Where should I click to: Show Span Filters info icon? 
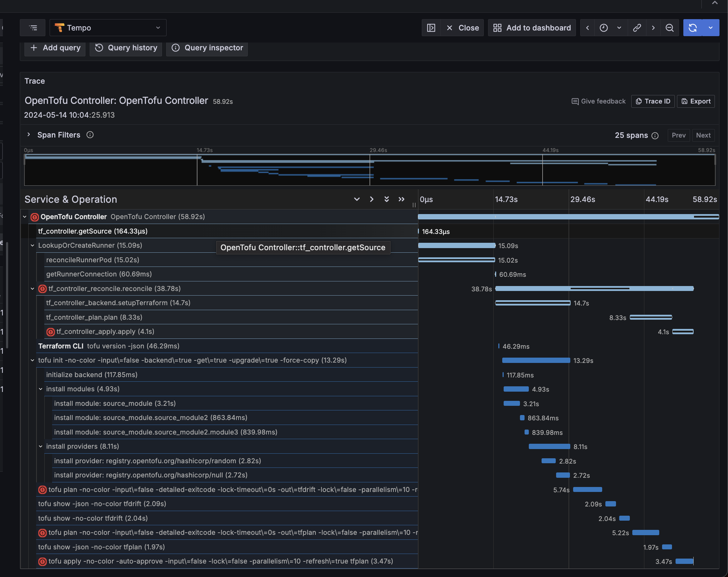(90, 135)
